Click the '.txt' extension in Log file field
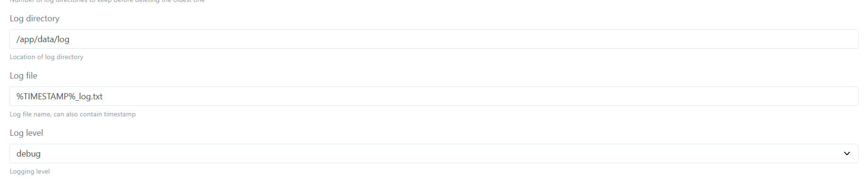 (x=96, y=96)
